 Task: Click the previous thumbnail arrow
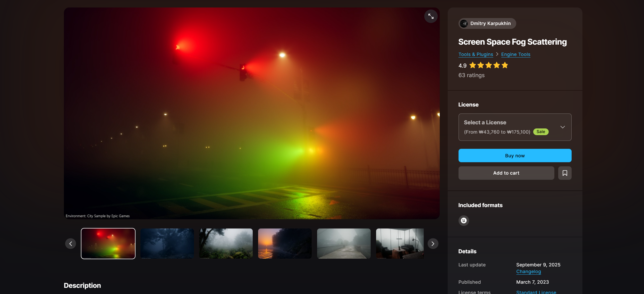tap(71, 243)
